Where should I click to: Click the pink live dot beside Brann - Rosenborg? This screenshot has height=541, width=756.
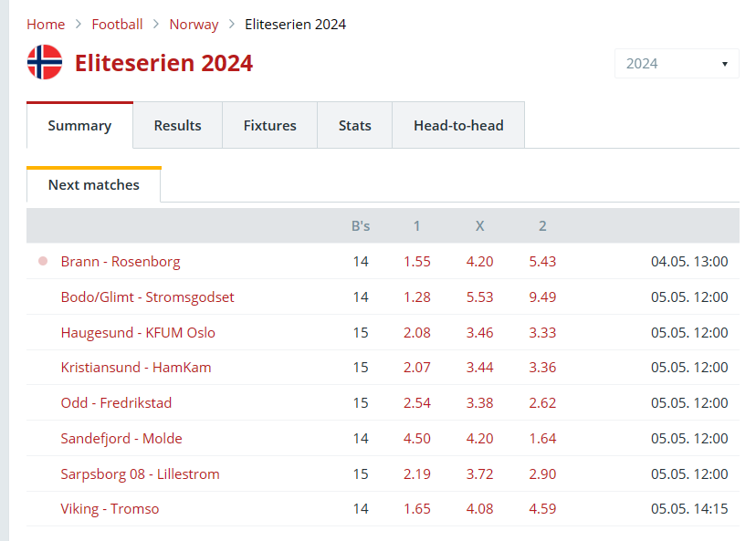[43, 261]
